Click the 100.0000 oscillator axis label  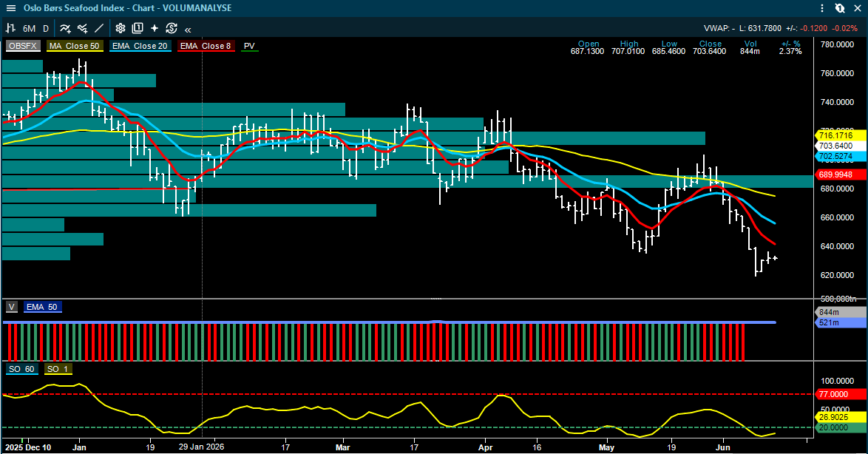(x=837, y=381)
